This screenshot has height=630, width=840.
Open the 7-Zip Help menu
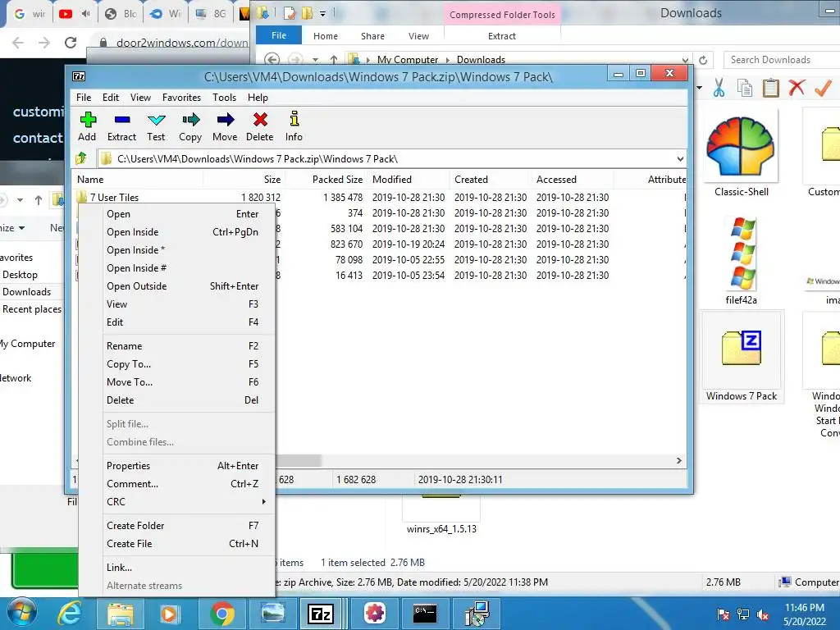[258, 98]
